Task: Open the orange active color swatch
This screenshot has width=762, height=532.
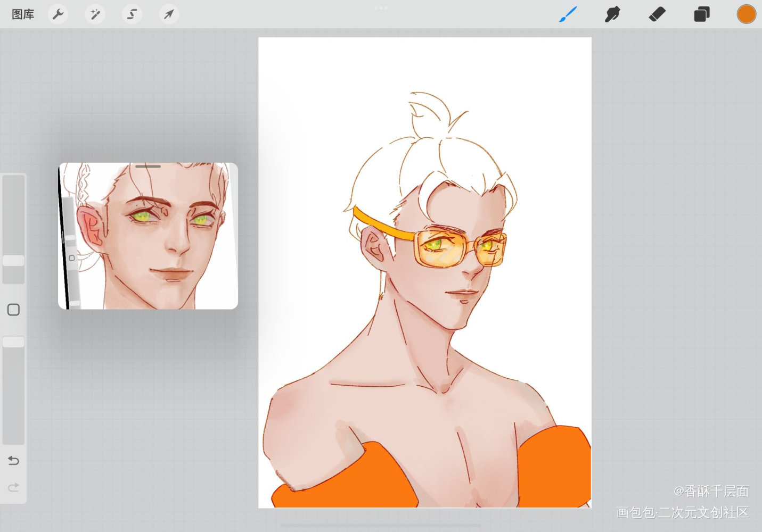Action: tap(746, 14)
